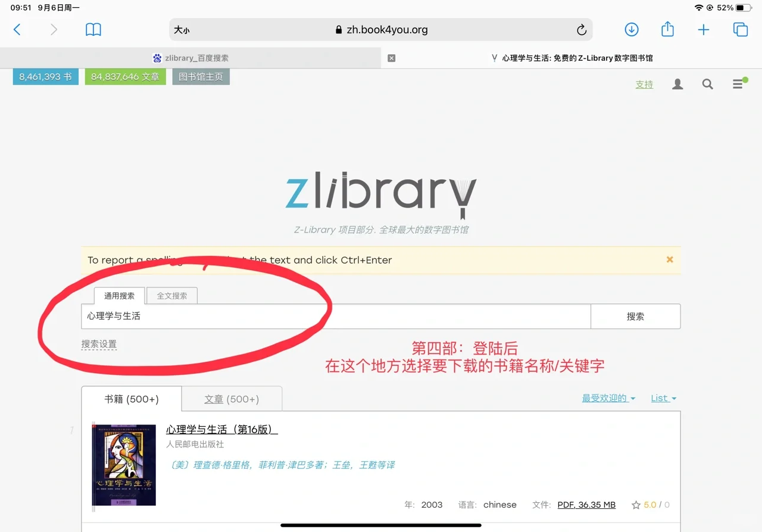Tap the Safari back arrow
Image resolution: width=762 pixels, height=532 pixels.
coord(17,30)
